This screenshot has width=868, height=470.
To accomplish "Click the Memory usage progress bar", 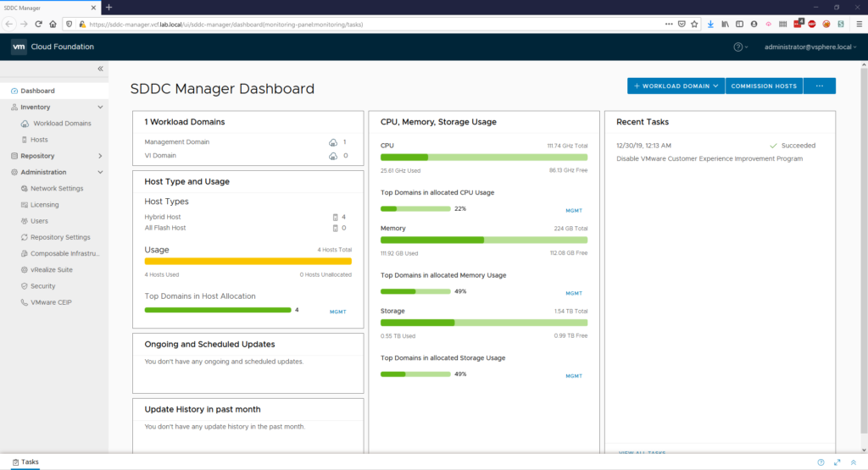I will (484, 240).
